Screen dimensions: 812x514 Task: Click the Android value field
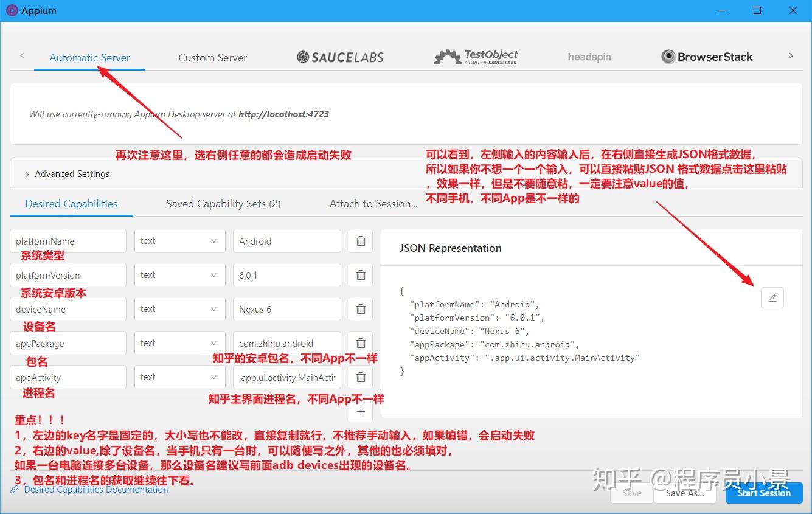tap(287, 241)
